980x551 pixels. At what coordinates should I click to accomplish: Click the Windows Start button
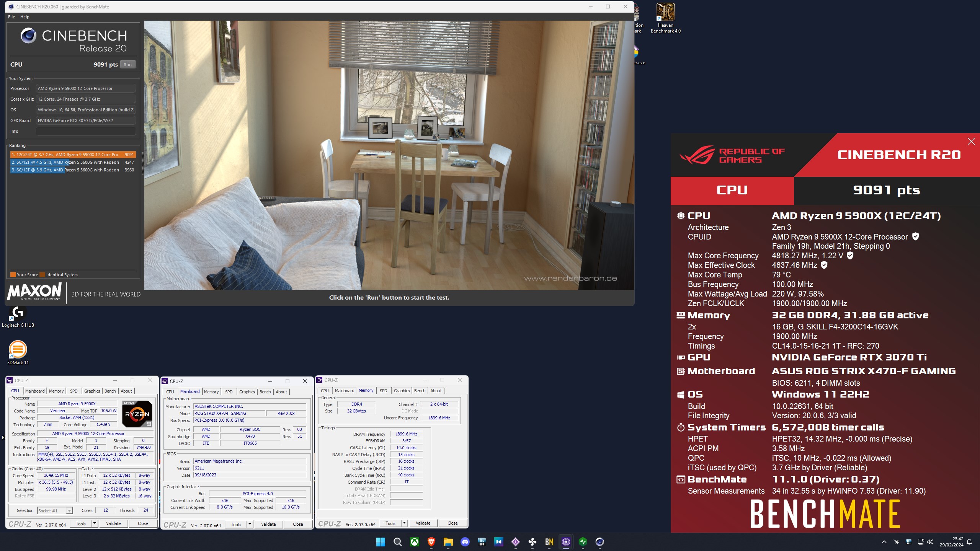click(x=381, y=542)
